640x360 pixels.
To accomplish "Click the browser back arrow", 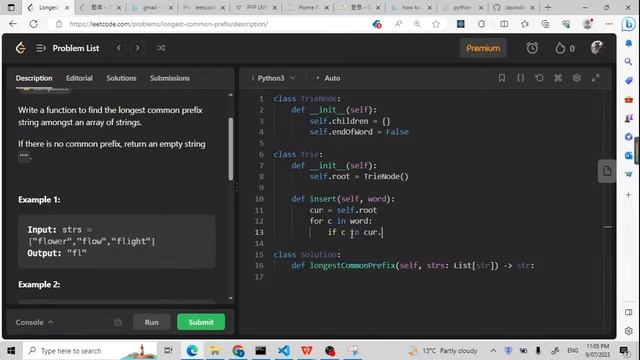I will click(x=13, y=24).
